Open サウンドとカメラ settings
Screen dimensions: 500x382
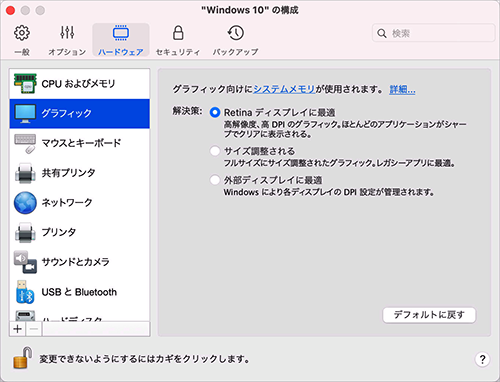click(x=80, y=262)
